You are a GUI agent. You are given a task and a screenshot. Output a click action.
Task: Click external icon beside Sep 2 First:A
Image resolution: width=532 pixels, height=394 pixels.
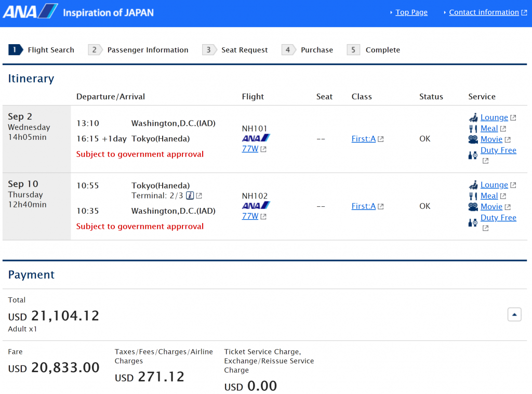[381, 139]
